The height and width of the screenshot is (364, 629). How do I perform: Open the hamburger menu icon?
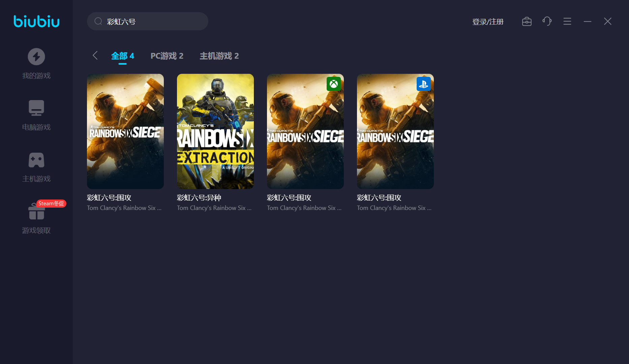point(567,22)
